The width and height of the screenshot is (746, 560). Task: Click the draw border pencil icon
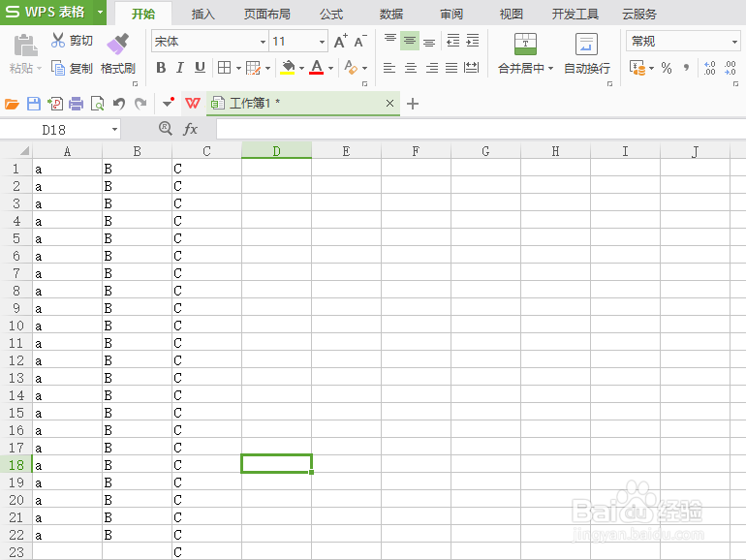(x=253, y=68)
